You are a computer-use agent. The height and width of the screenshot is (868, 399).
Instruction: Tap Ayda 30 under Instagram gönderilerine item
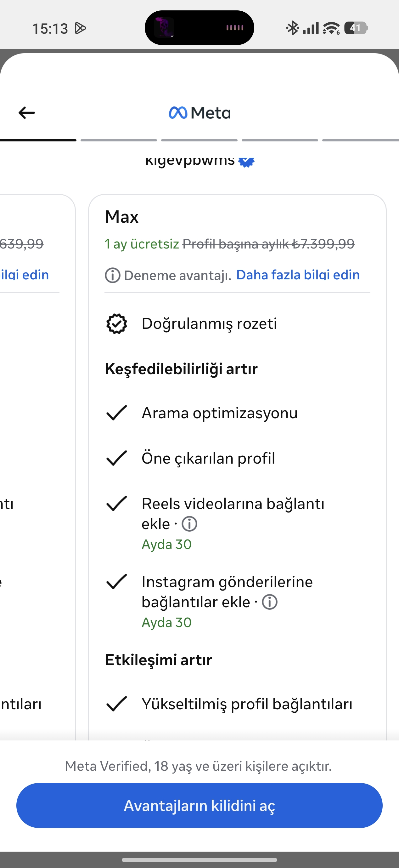166,623
